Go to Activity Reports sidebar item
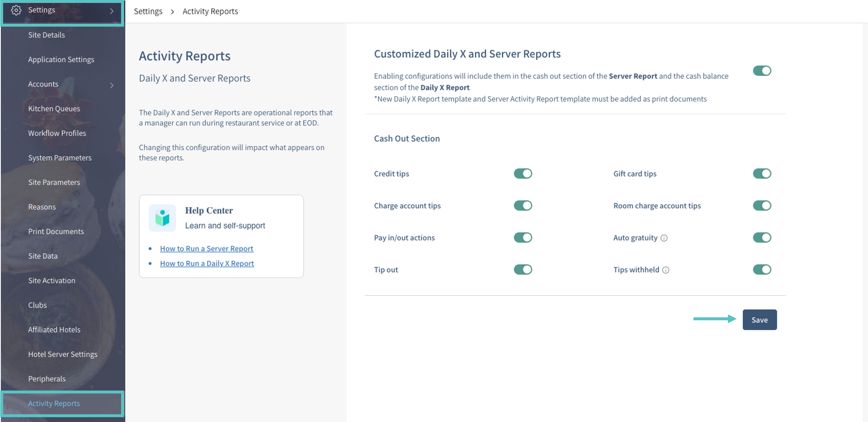 point(54,404)
